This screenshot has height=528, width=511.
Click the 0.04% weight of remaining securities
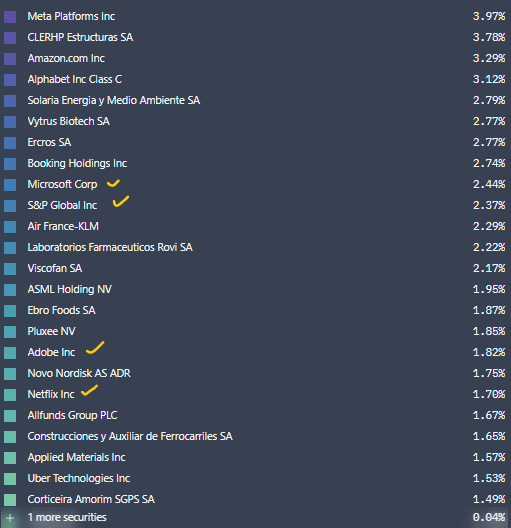coord(489,518)
